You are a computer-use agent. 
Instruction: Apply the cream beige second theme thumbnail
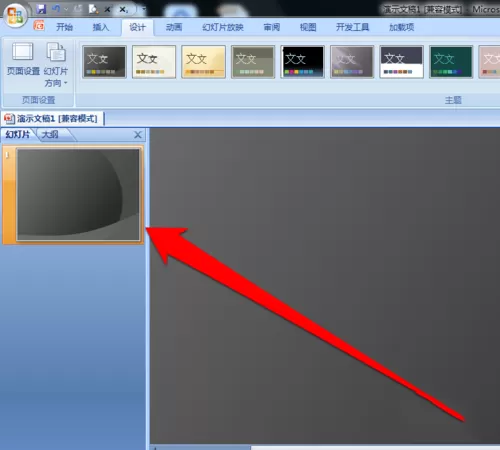(154, 62)
